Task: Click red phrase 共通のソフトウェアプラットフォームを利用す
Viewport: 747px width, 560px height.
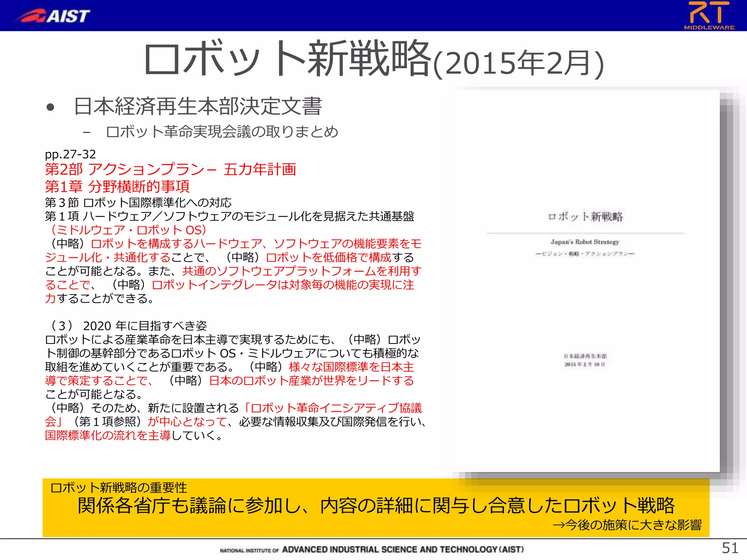Action: [302, 271]
